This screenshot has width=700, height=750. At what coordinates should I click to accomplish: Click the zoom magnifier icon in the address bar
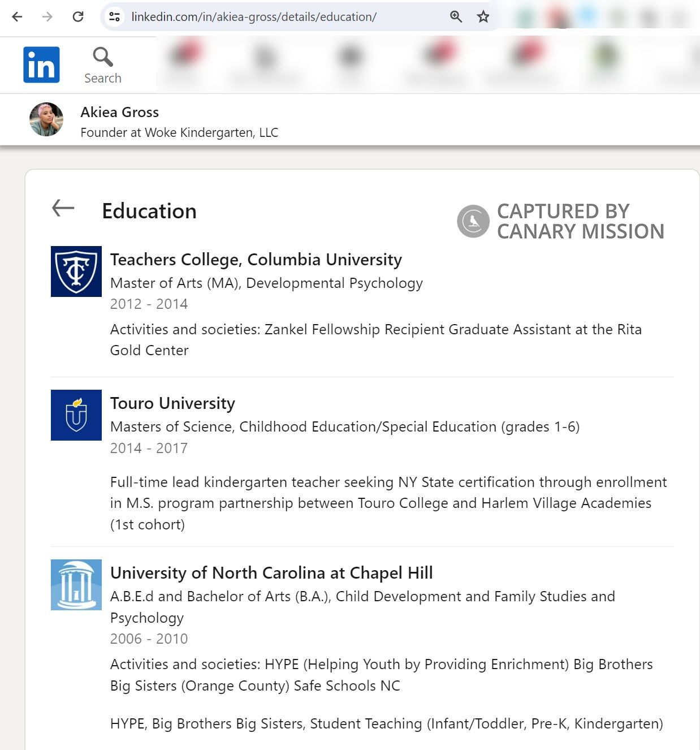pyautogui.click(x=456, y=17)
